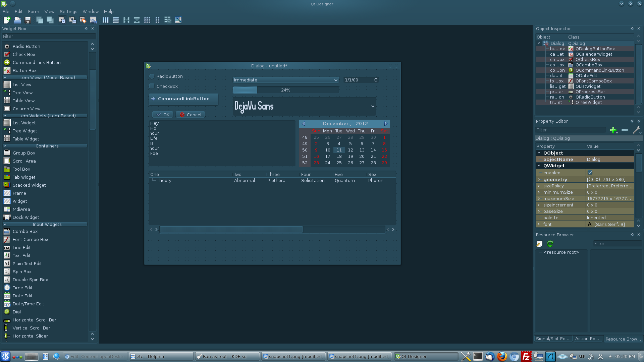This screenshot has height=362, width=644.
Task: Apply Lay Out in a Grid
Action: pos(147,20)
